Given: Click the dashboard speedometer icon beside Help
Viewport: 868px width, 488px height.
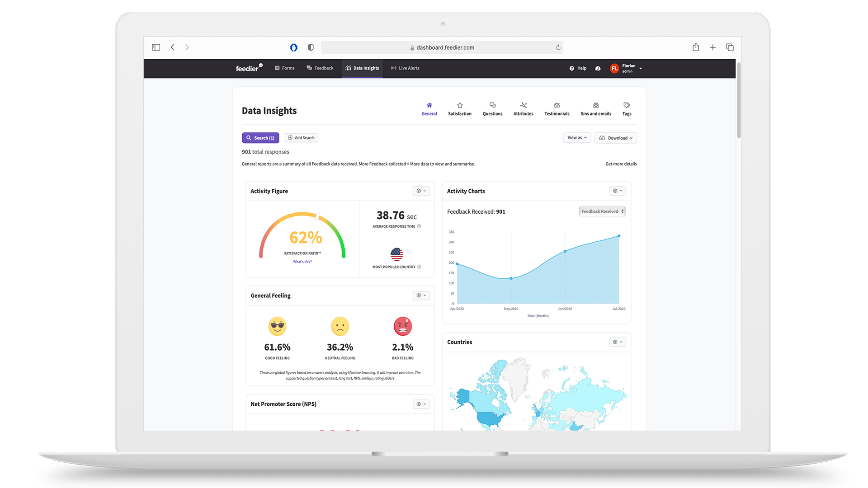Looking at the screenshot, I should pyautogui.click(x=598, y=68).
